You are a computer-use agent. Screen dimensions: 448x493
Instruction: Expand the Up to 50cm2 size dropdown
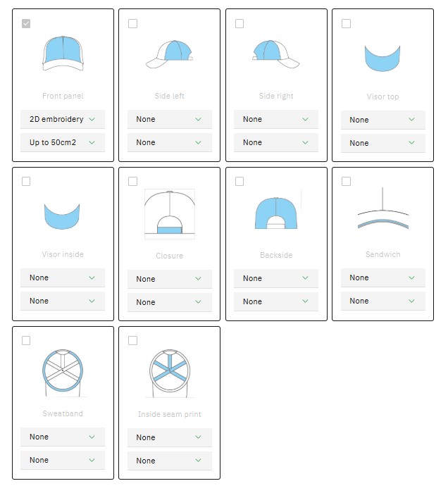(63, 142)
